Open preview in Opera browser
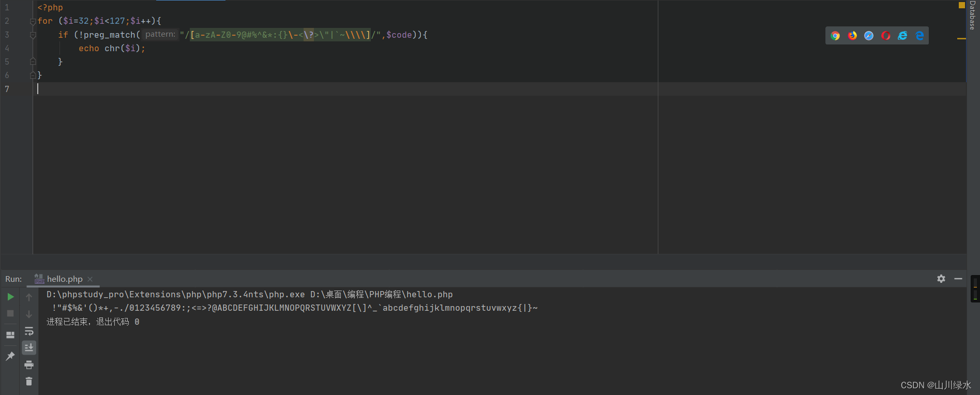980x395 pixels. coord(886,36)
